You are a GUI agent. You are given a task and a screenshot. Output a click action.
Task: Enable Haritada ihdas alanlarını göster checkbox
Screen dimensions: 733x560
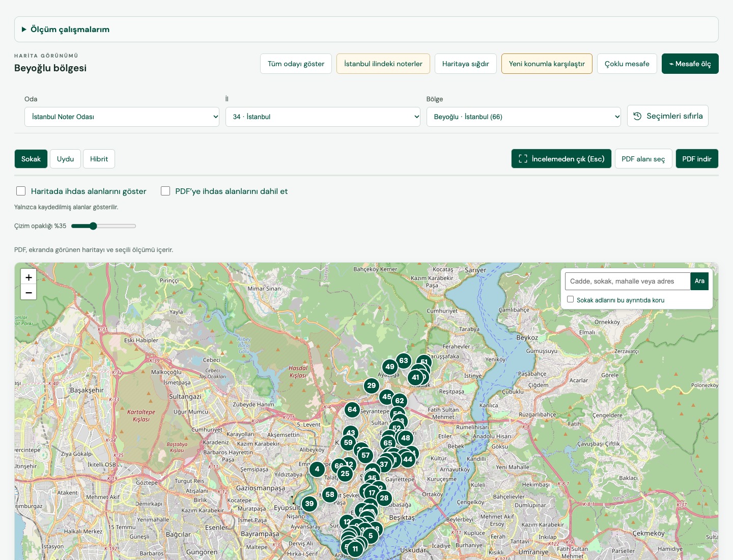pyautogui.click(x=21, y=191)
